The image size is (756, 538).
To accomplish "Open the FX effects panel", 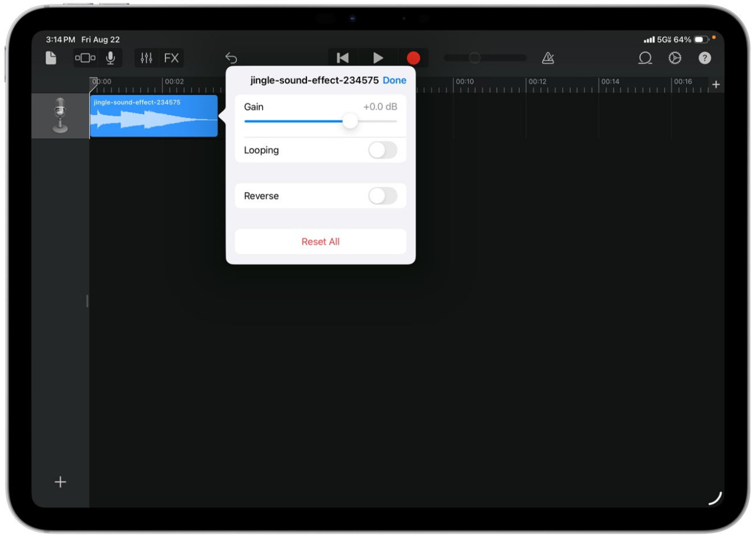I will [x=171, y=58].
